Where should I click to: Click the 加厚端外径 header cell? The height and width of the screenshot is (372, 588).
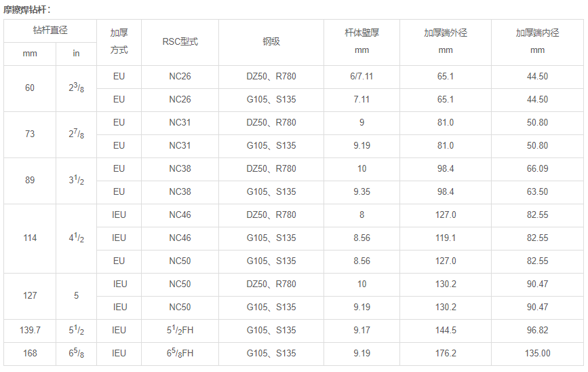pyautogui.click(x=446, y=42)
